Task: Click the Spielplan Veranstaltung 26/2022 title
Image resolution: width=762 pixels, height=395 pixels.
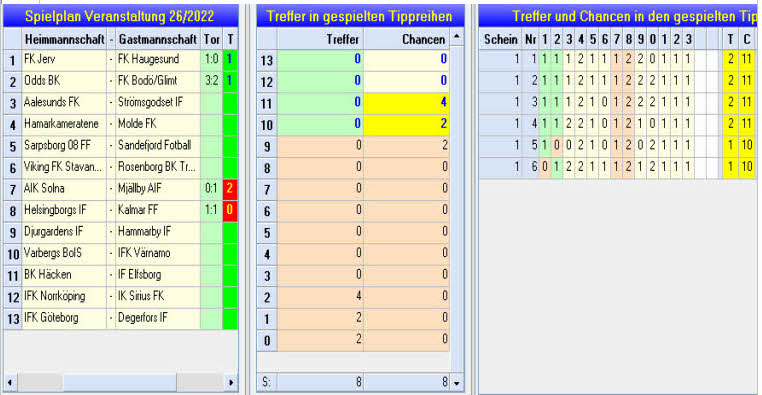Action: [120, 17]
